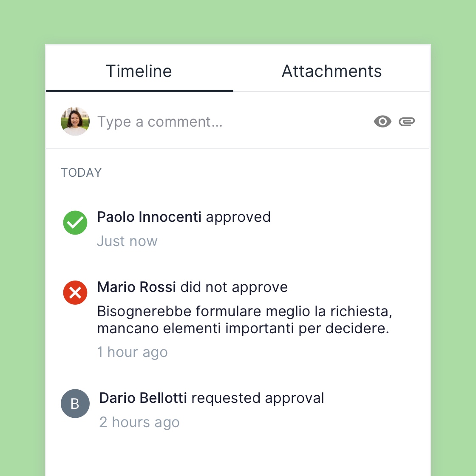
Task: Click the TODAY section header
Action: pos(81,173)
